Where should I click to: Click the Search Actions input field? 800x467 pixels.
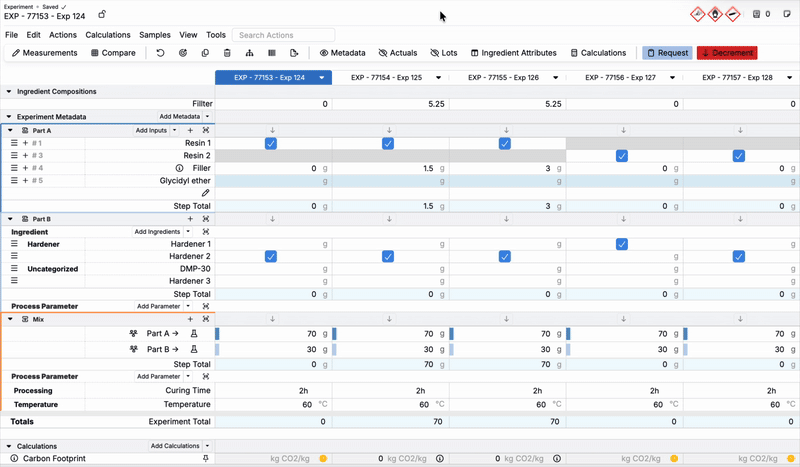(x=284, y=35)
